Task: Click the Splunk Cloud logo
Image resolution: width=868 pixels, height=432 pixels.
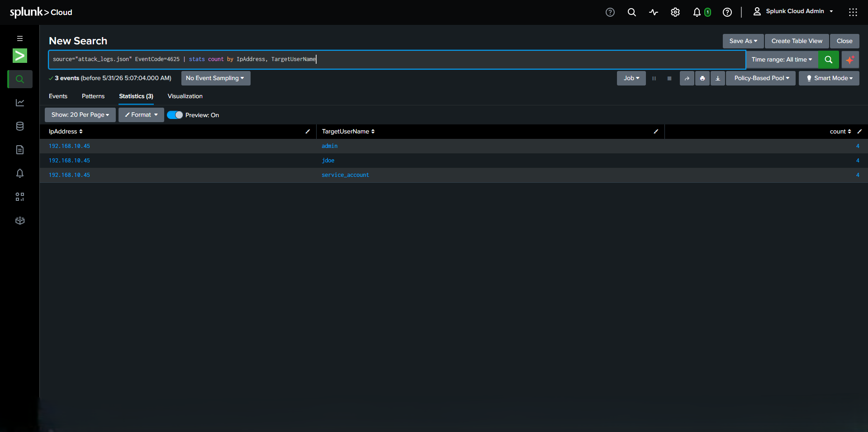Action: coord(41,12)
